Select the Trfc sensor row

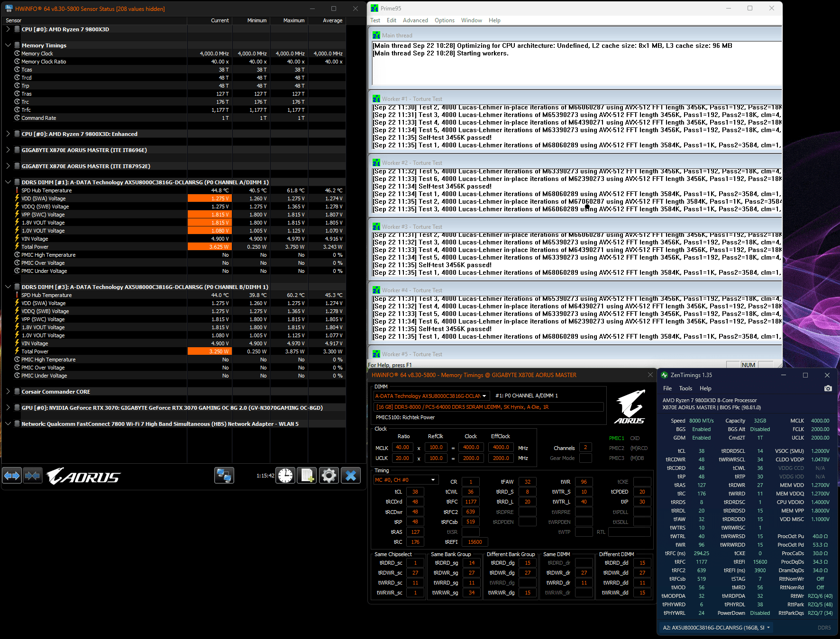pyautogui.click(x=174, y=110)
